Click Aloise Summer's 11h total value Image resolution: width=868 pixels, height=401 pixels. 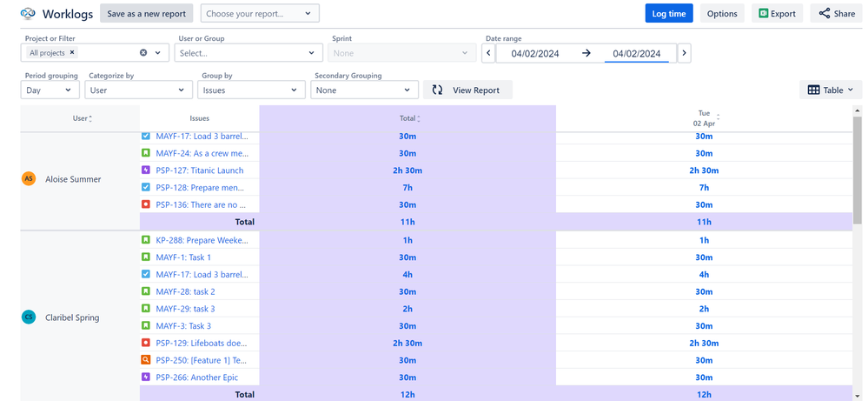[x=407, y=222]
